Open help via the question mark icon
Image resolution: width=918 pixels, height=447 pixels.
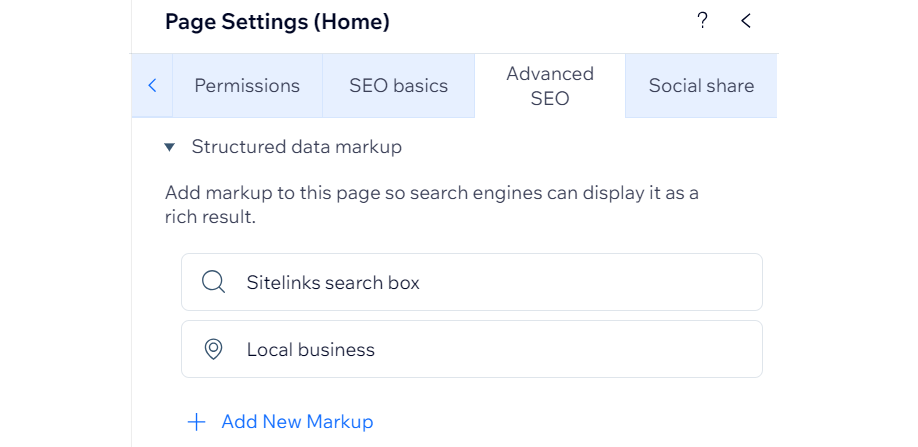702,22
